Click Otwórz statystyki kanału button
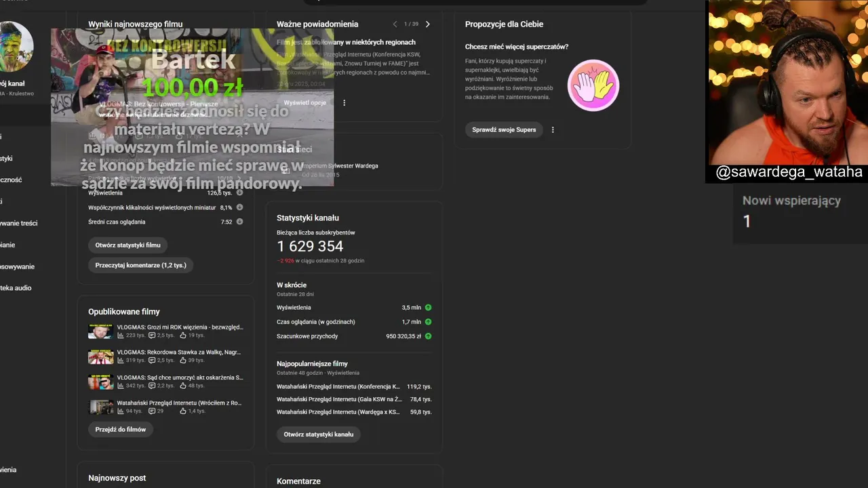 click(x=318, y=434)
